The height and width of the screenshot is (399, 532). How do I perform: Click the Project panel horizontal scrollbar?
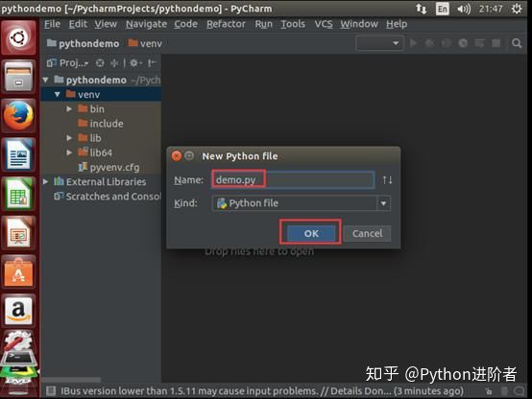click(x=71, y=380)
